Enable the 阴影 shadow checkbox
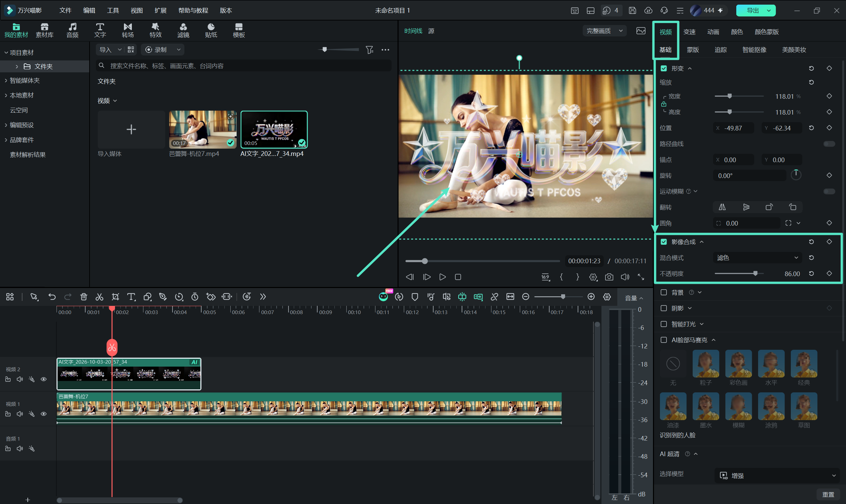 [x=664, y=308]
